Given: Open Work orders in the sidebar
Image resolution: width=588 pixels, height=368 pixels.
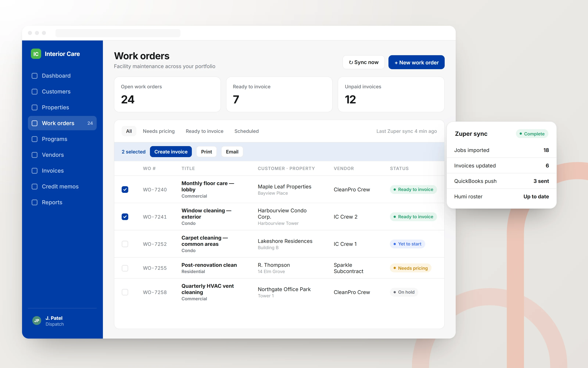Looking at the screenshot, I should tap(62, 123).
